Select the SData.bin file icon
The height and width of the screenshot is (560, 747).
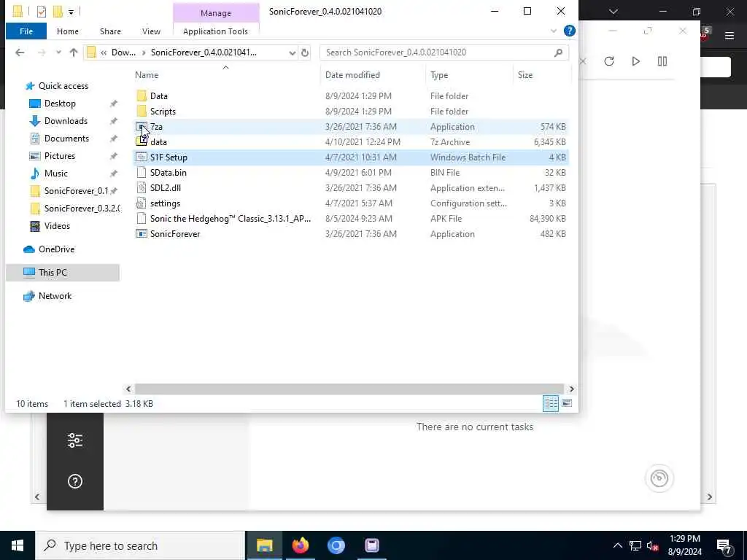point(142,172)
